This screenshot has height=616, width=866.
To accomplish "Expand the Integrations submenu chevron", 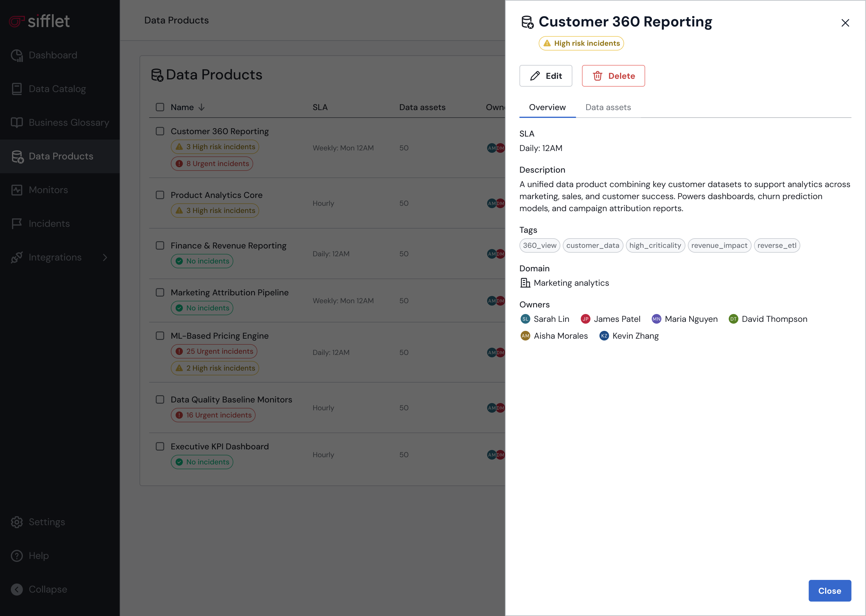I will click(x=105, y=257).
